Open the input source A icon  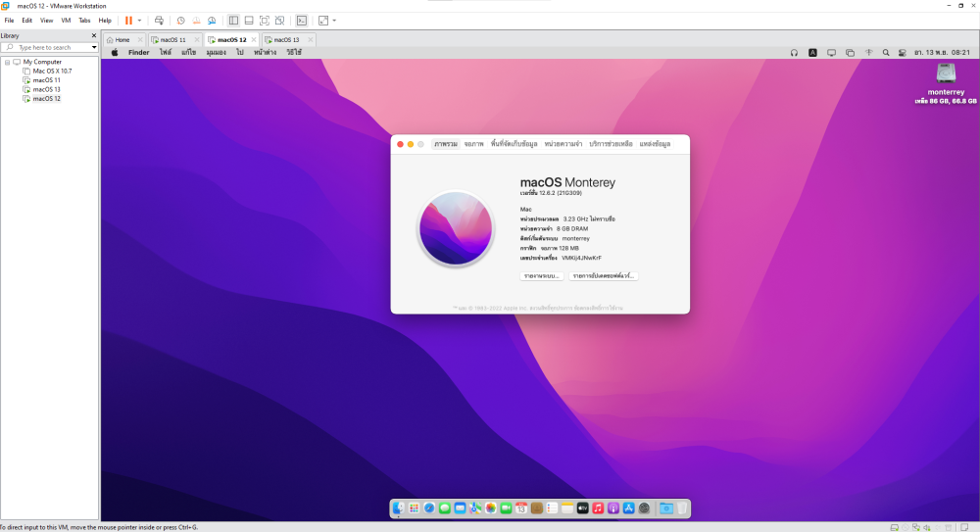pos(812,53)
